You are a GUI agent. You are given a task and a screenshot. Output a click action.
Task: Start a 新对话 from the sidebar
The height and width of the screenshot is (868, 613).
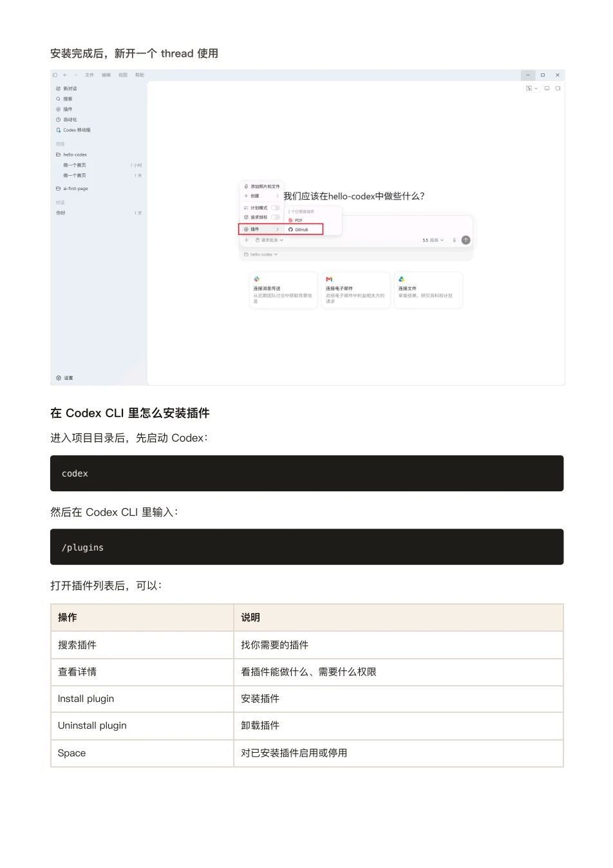point(66,89)
